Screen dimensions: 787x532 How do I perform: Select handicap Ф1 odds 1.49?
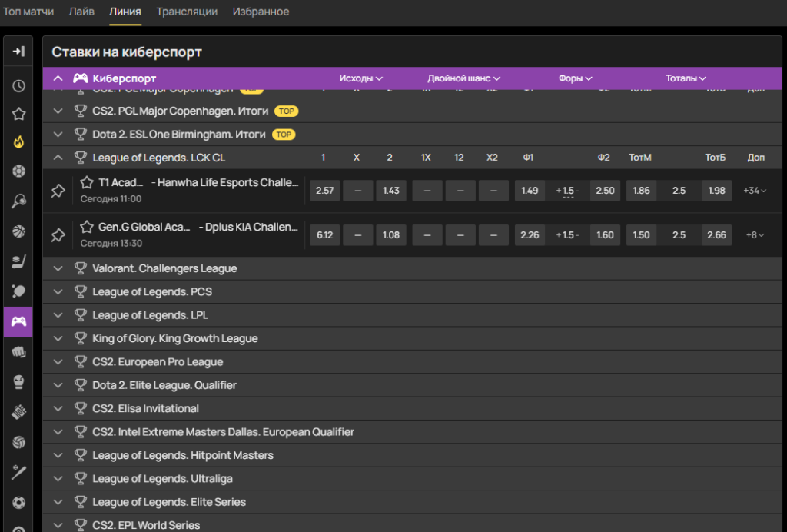(530, 191)
